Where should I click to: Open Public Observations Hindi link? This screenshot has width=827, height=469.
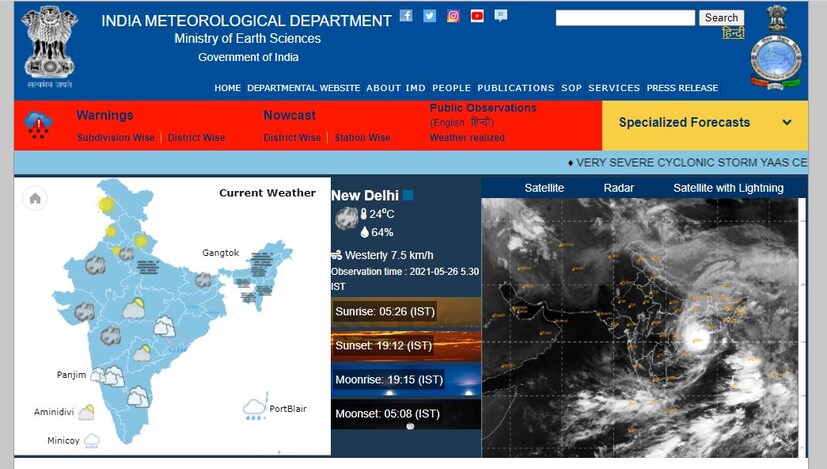coord(480,122)
